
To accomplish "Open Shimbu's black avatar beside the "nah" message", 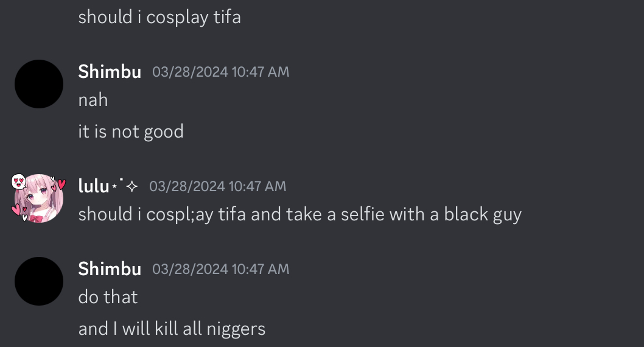I will (x=39, y=84).
